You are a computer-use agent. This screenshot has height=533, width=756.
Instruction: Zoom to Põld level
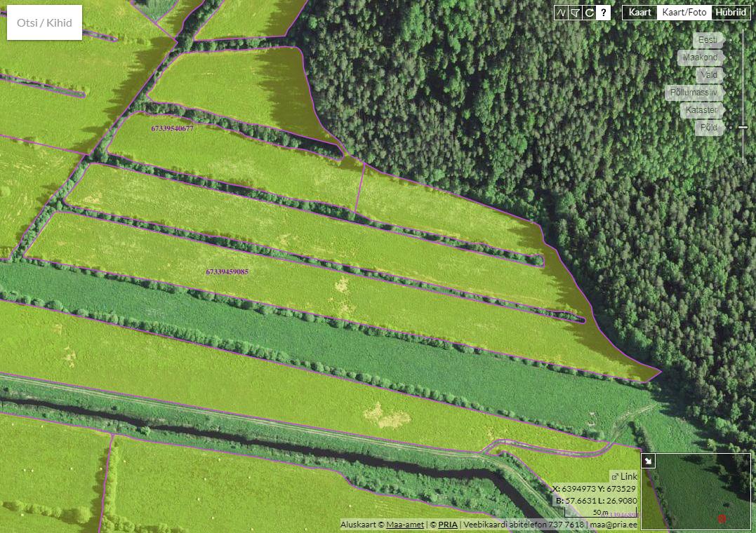(709, 127)
